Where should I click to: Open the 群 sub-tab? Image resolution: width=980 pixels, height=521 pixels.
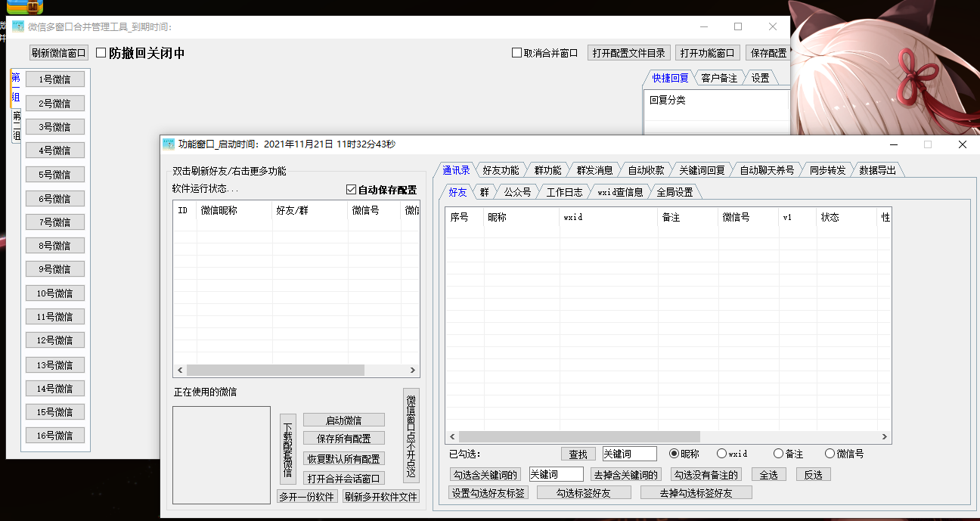click(x=484, y=192)
